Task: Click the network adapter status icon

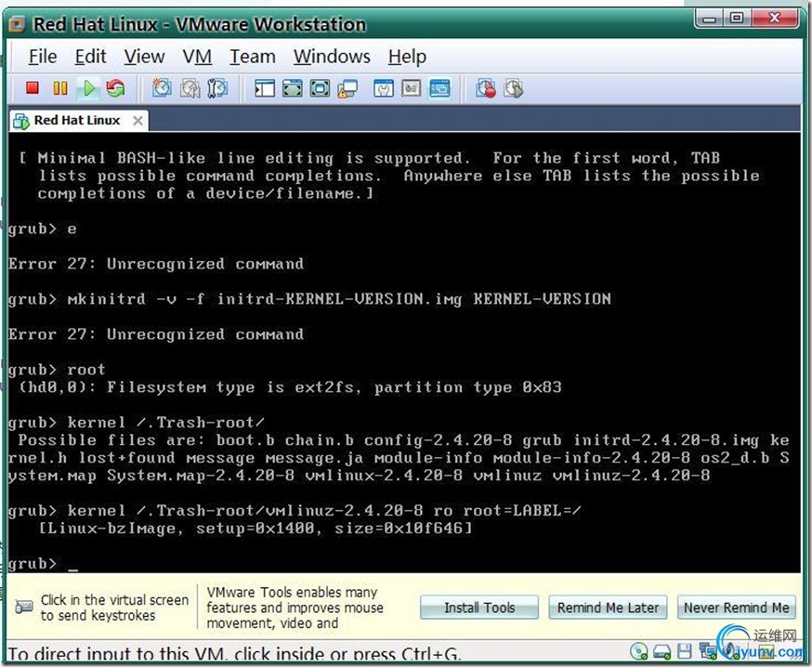Action: tap(707, 650)
